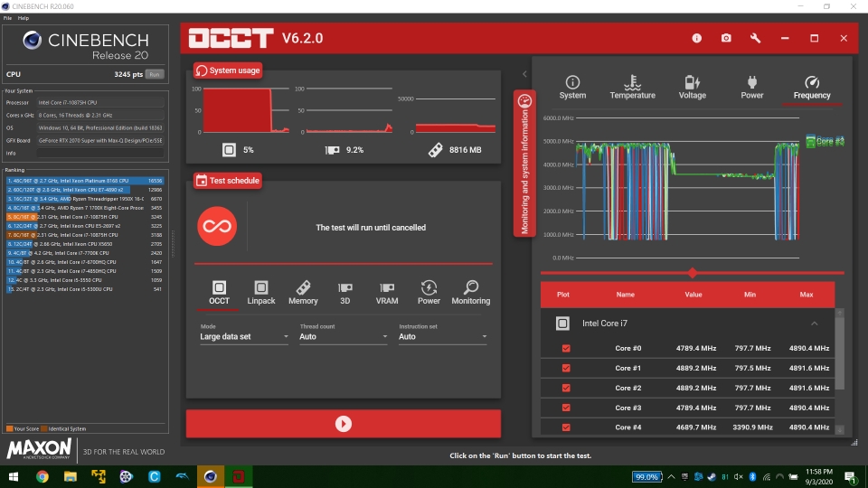Switch to Cinebench taskbar icon
This screenshot has width=868, height=488.
pyautogui.click(x=211, y=476)
